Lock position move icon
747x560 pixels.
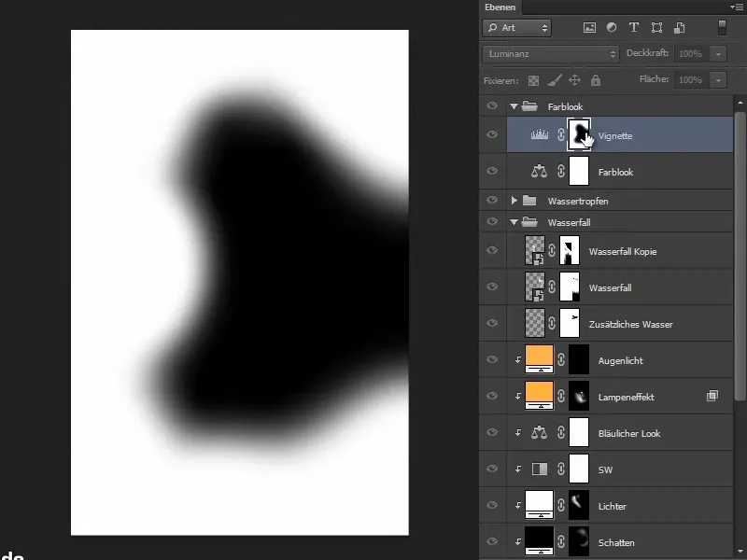click(575, 80)
